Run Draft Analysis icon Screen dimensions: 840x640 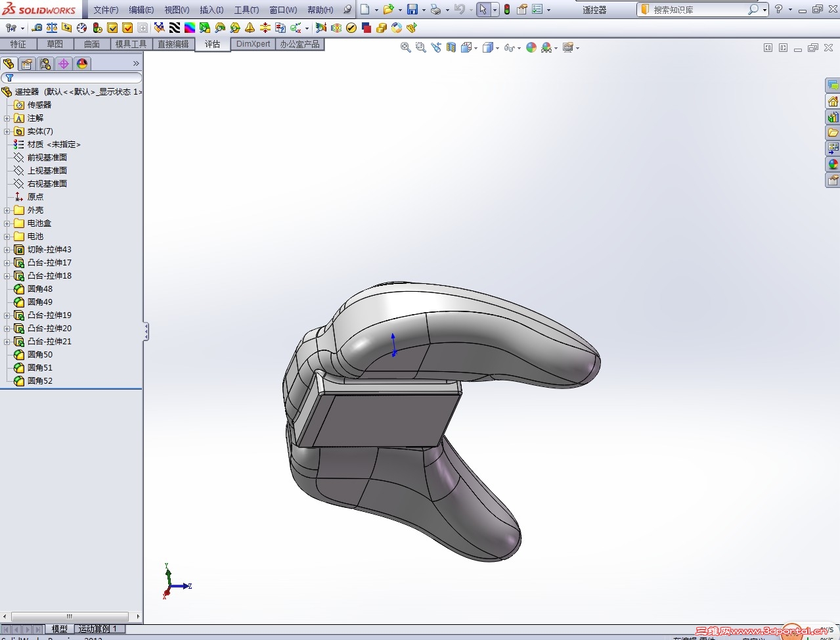(x=204, y=28)
